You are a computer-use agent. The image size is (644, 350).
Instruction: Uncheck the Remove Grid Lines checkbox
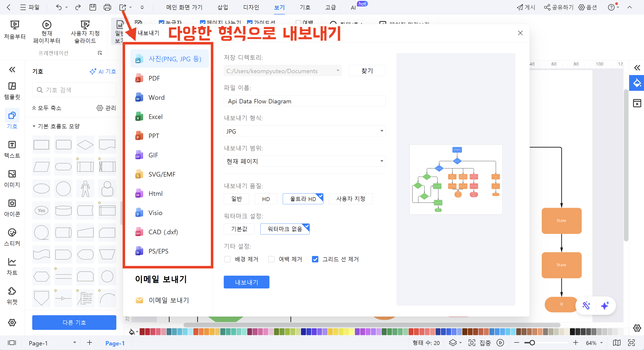[315, 259]
